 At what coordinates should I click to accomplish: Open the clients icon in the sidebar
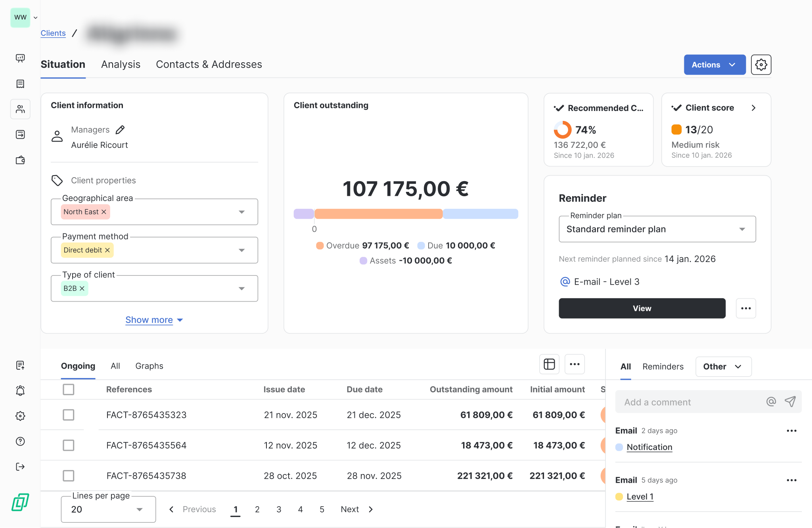coord(20,109)
